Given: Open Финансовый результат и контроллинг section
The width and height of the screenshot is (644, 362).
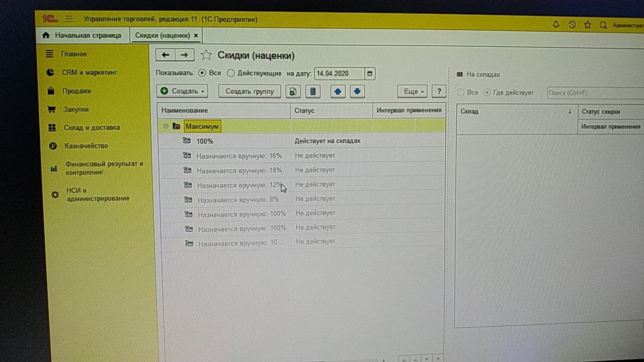Looking at the screenshot, I should tap(104, 168).
